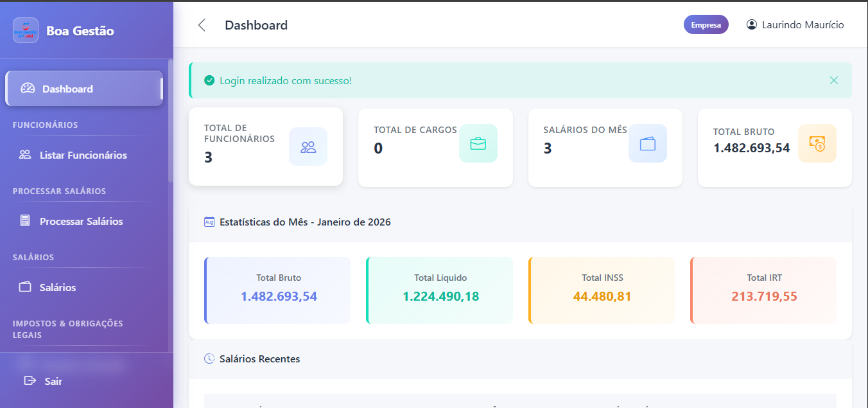Open the Laurindo Maurício user menu
This screenshot has height=408, width=868.
[x=802, y=25]
